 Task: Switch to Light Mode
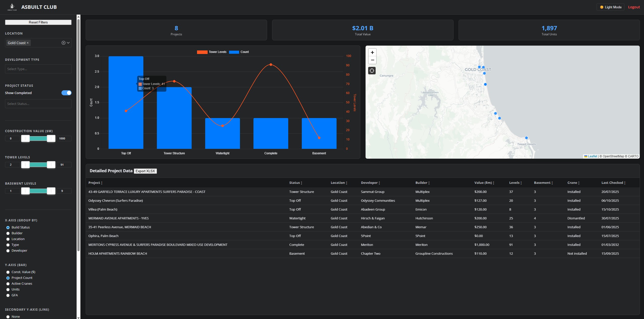610,7
